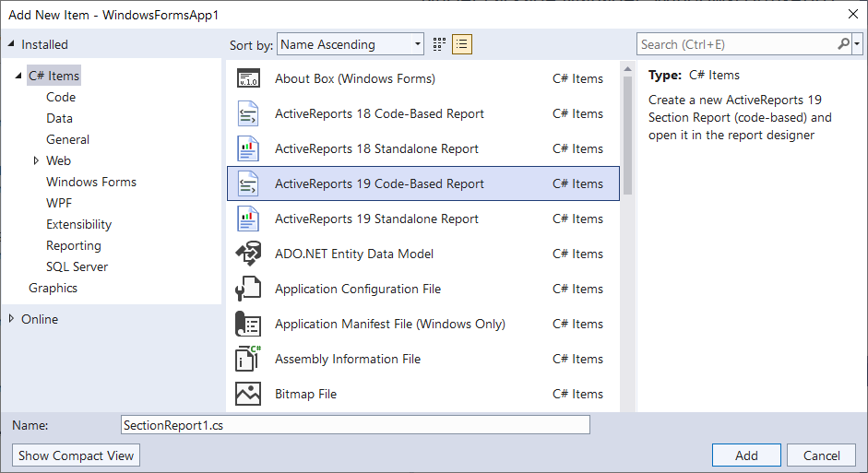The image size is (868, 473).
Task: Collapse the C# Items tree node
Action: tap(18, 76)
